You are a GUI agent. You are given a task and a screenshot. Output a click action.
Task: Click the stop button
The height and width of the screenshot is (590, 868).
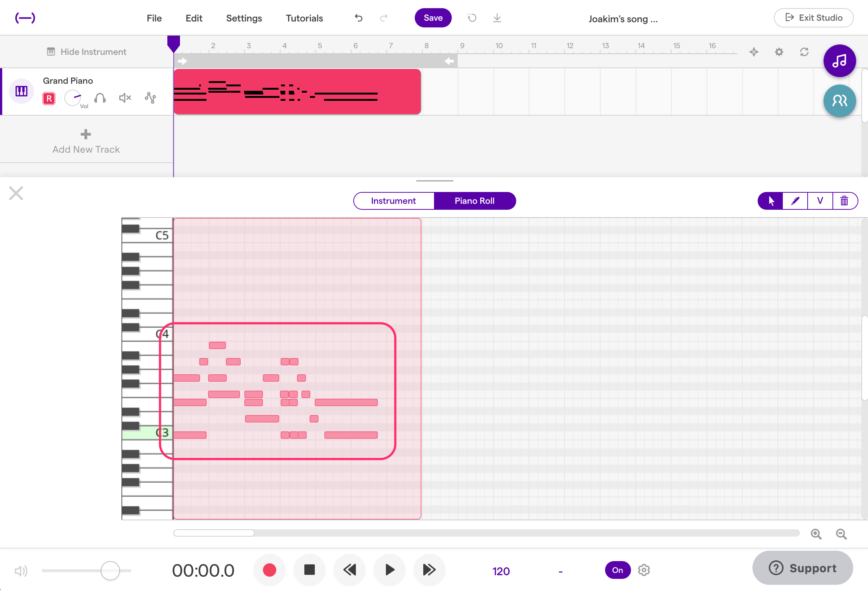309,570
